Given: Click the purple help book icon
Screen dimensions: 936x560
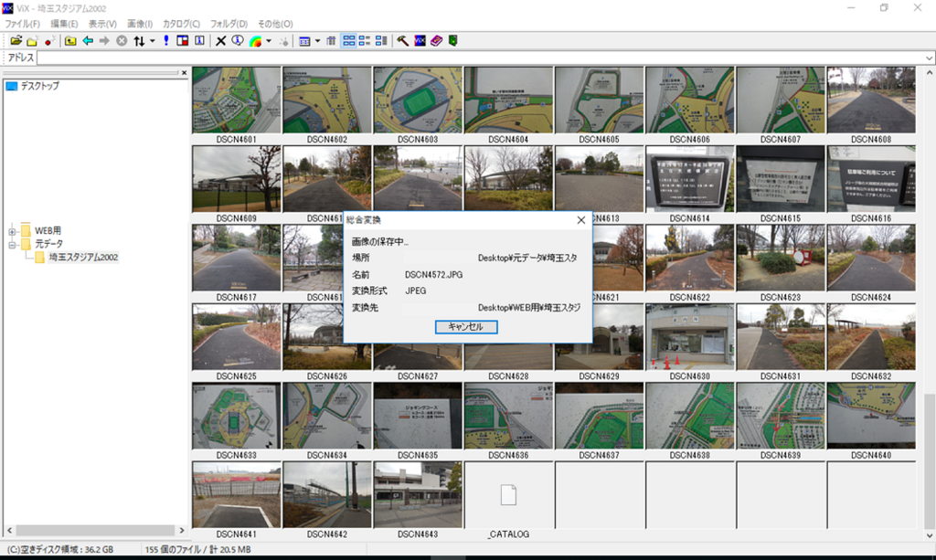Looking at the screenshot, I should point(436,40).
